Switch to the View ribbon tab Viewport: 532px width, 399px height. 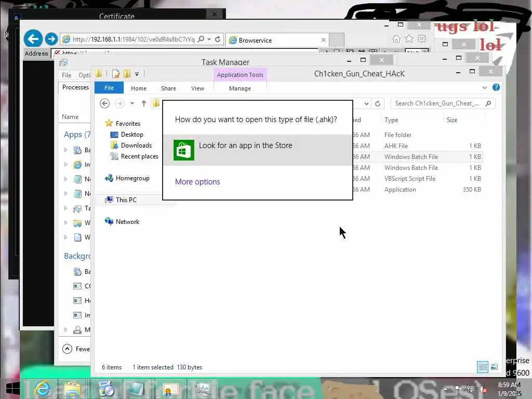click(197, 88)
